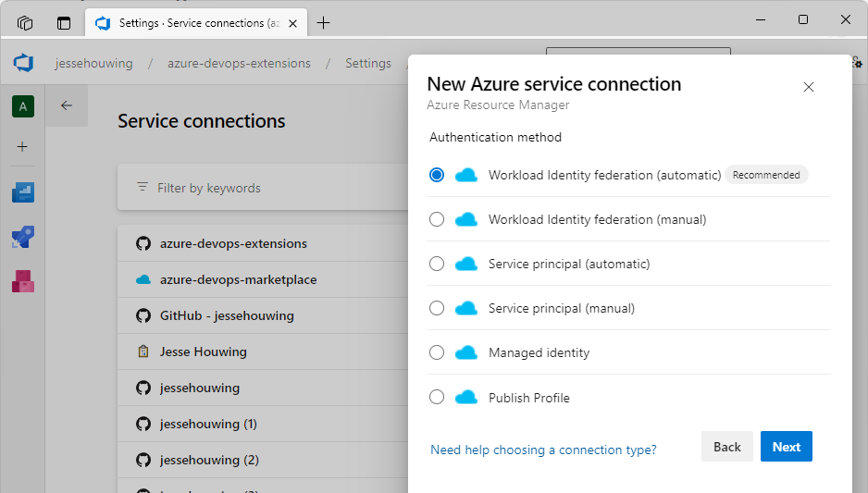Screen dimensions: 868x493
Task: Open the Azure DevOps home logo
Action: (23, 63)
